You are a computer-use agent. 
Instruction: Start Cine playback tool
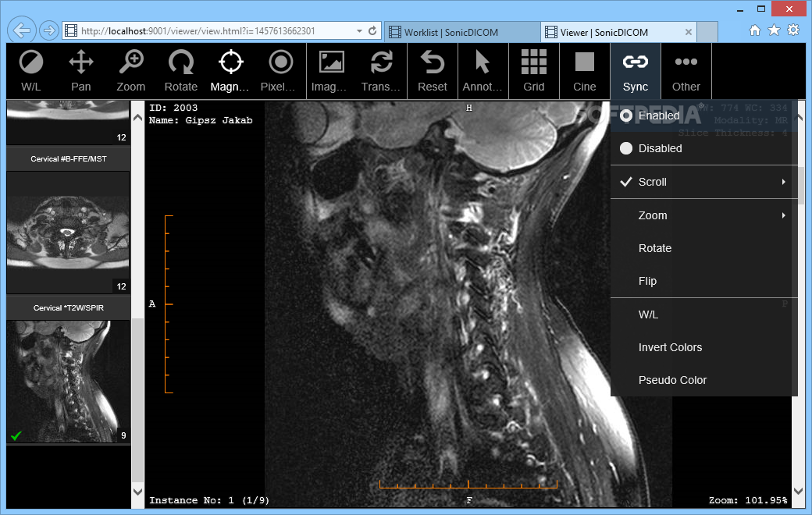click(x=585, y=71)
